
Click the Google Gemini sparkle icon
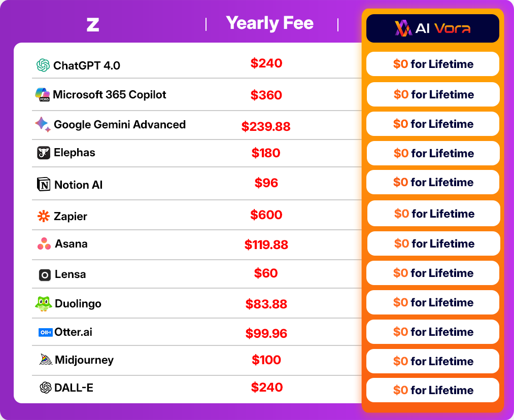[43, 124]
